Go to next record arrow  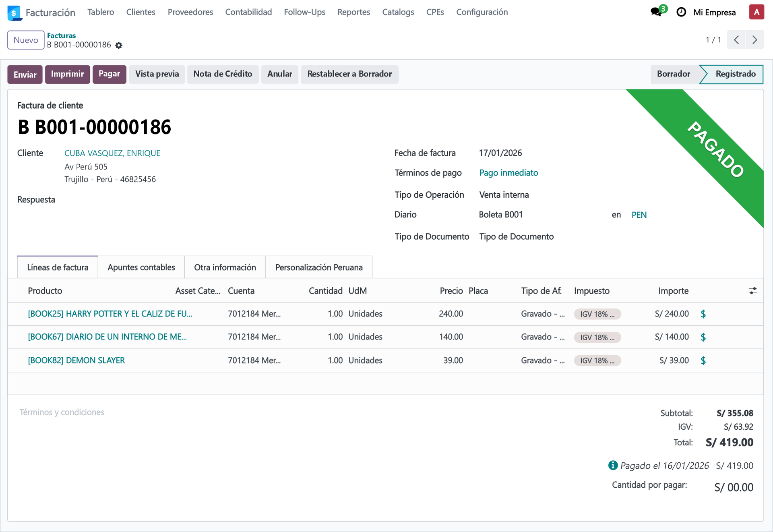coord(754,40)
